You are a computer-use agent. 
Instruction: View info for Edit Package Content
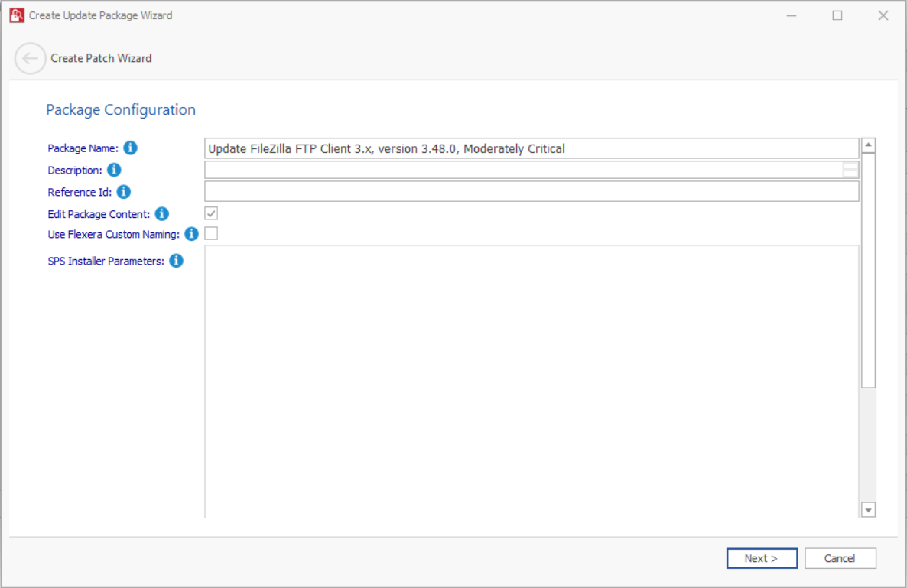[162, 214]
